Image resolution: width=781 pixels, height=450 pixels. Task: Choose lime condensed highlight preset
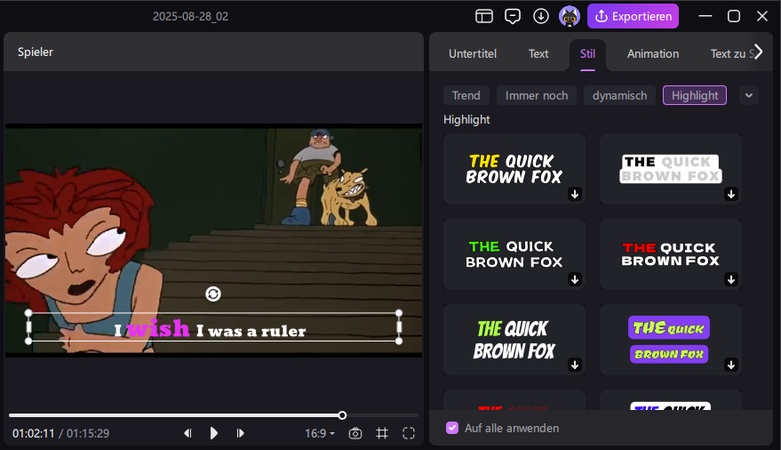(514, 339)
